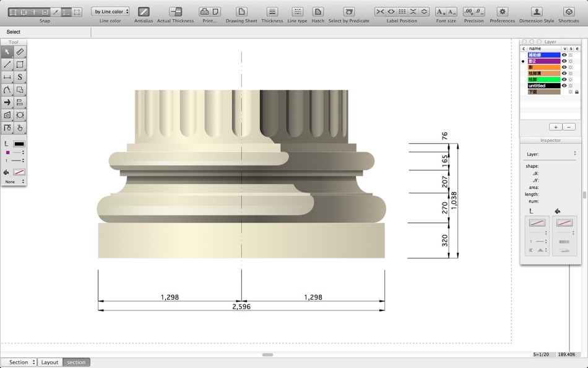Select the 柱脚 green layer
The width and height of the screenshot is (588, 368).
pos(544,79)
